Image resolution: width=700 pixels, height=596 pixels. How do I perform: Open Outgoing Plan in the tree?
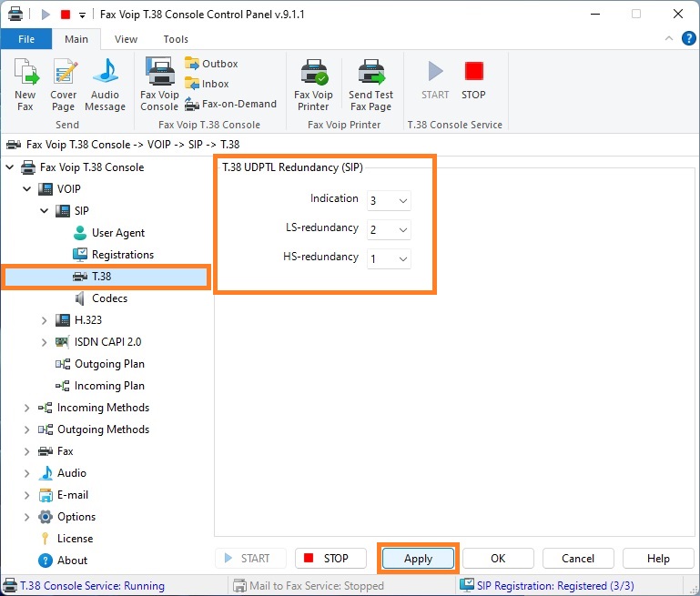click(x=100, y=364)
